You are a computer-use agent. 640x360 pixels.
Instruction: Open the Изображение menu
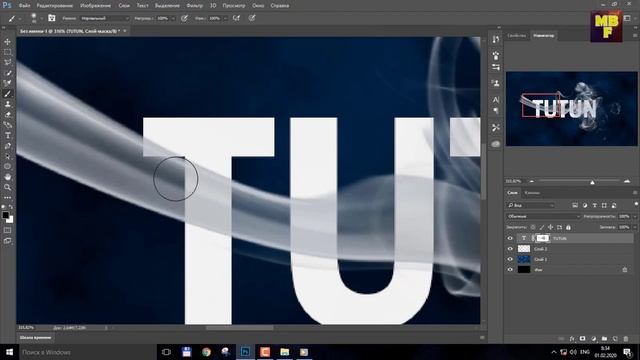tap(96, 6)
